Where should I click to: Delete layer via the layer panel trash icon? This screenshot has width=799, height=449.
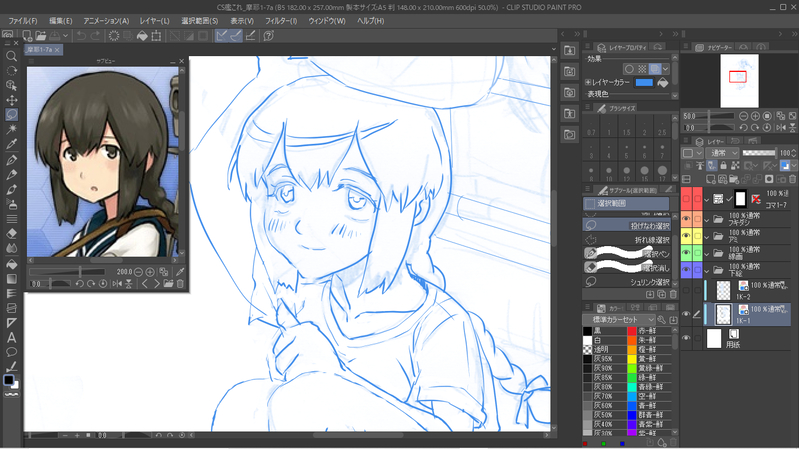[792, 179]
